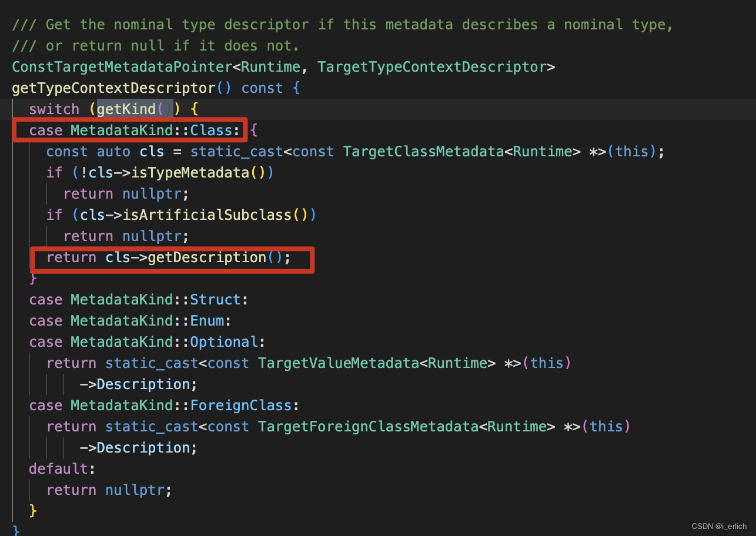Screen dimensions: 756x536
Task: Click TargetTypeContextDescriptor template argument
Action: (432, 67)
